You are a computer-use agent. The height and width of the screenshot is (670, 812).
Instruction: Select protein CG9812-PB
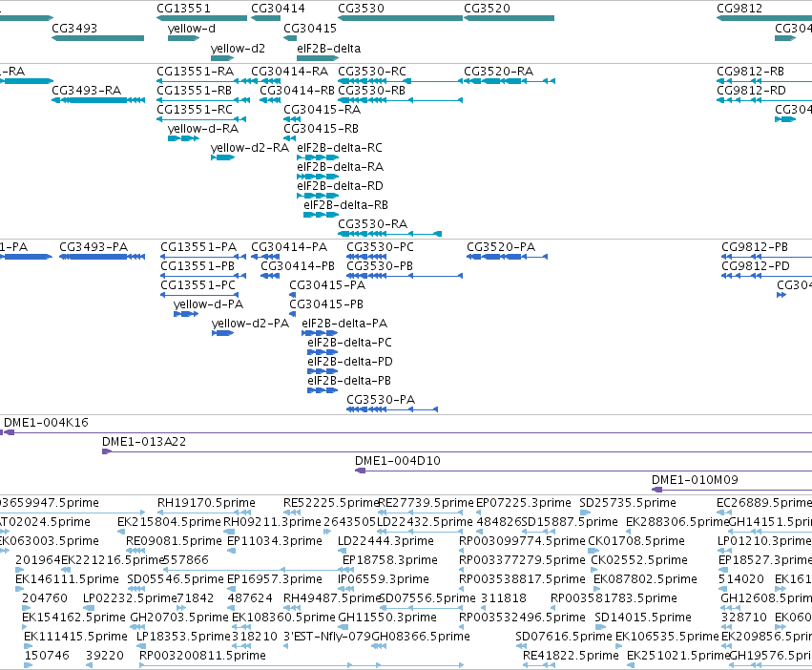(755, 247)
